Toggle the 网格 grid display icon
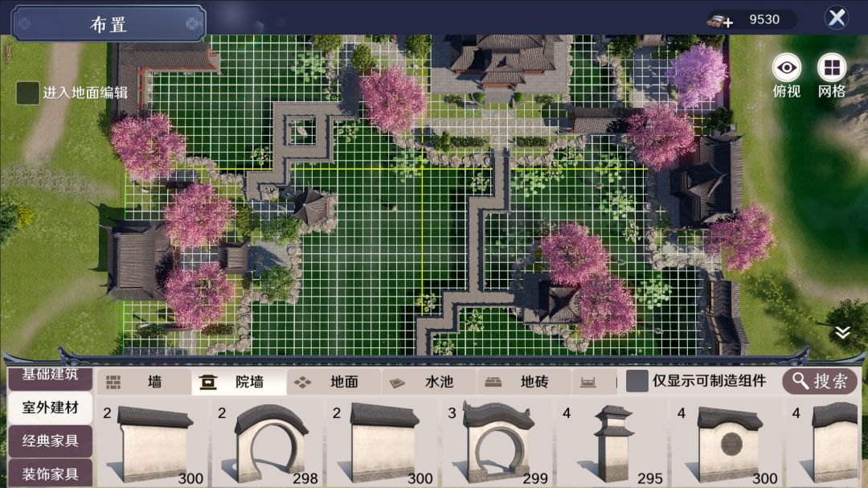The width and height of the screenshot is (868, 488). pos(832,68)
